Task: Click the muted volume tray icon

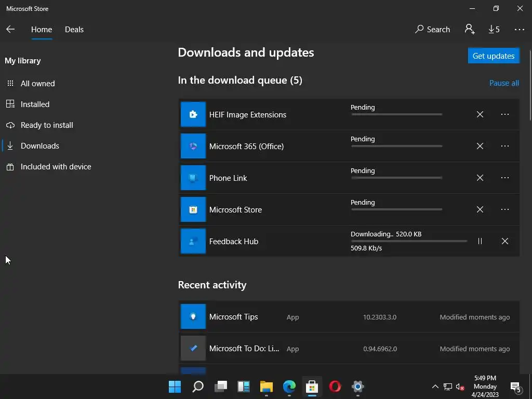Action: click(x=460, y=387)
